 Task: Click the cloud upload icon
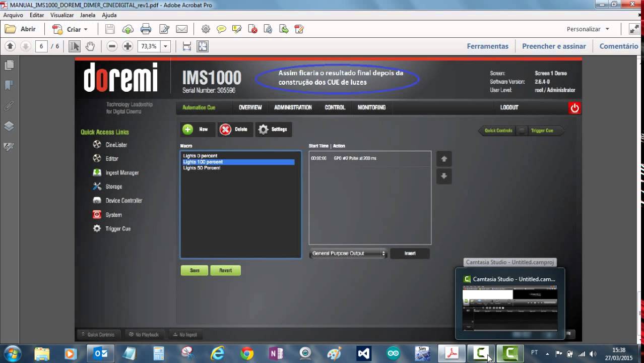click(x=128, y=29)
